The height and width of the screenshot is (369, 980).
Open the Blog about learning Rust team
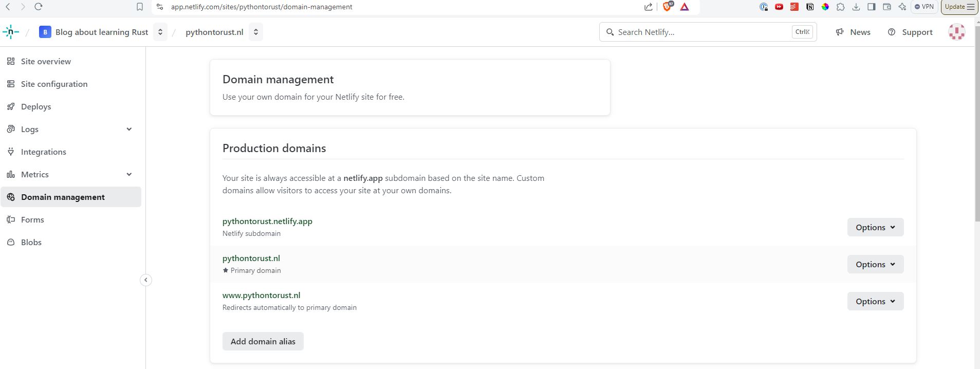pyautogui.click(x=94, y=32)
